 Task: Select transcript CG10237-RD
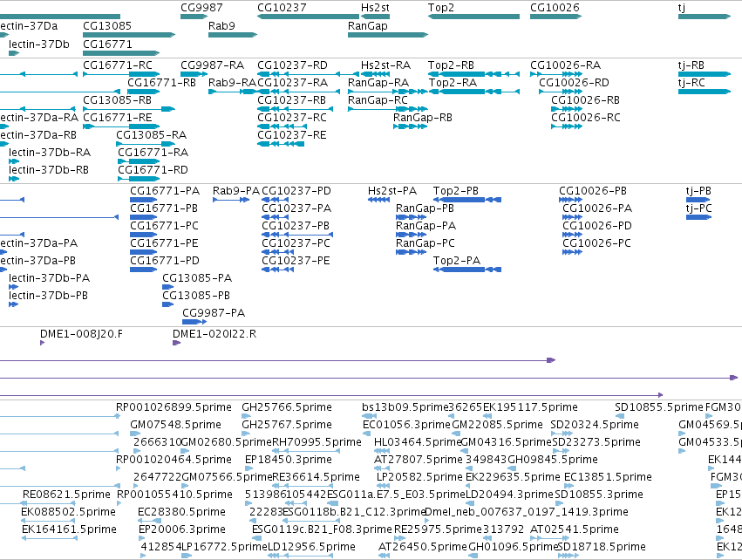292,65
